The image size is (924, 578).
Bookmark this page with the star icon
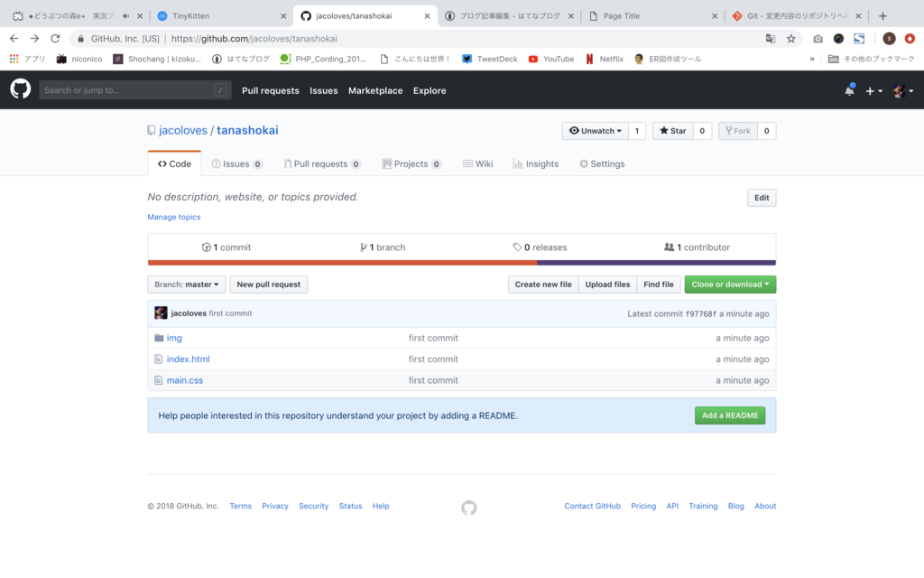click(790, 38)
